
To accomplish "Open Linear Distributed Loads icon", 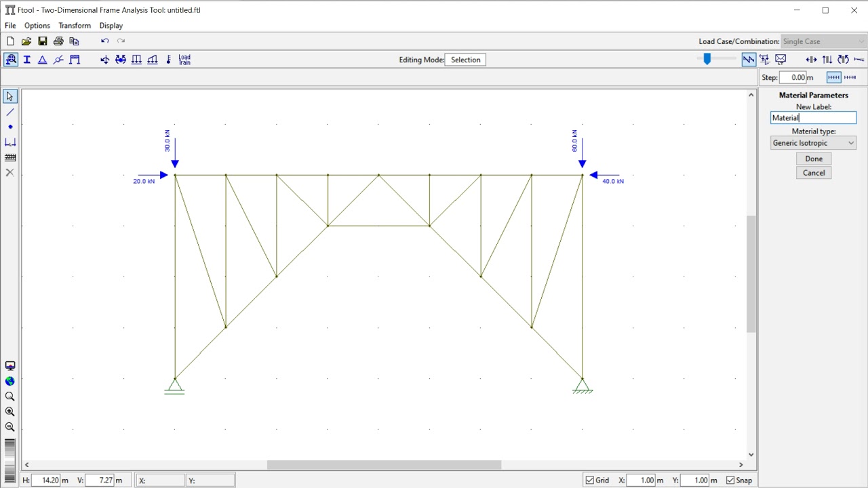I will pyautogui.click(x=153, y=60).
